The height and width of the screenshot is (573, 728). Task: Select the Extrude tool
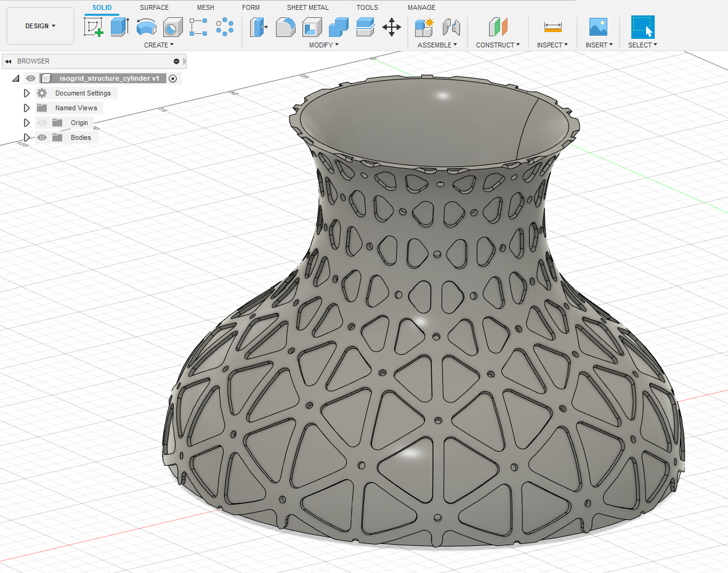pos(119,27)
